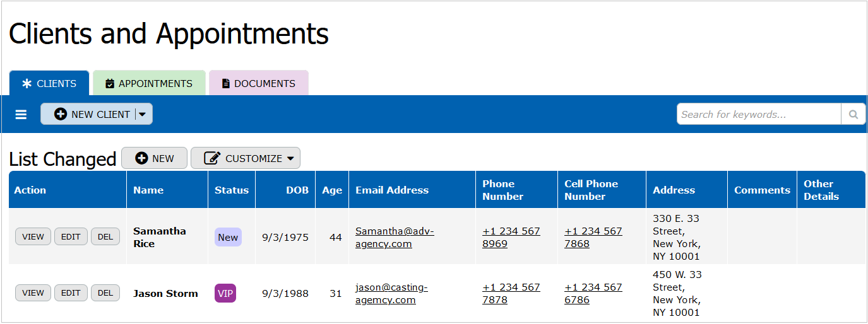View Samantha Rice's record
Viewport: 868px width, 324px height.
coord(33,237)
